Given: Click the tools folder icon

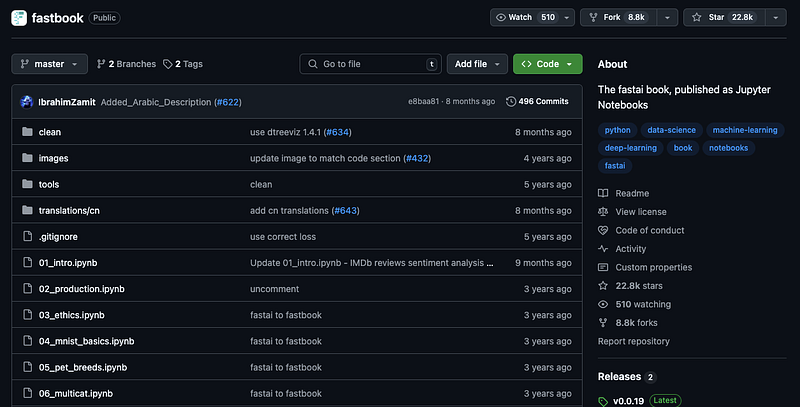Looking at the screenshot, I should (x=28, y=184).
